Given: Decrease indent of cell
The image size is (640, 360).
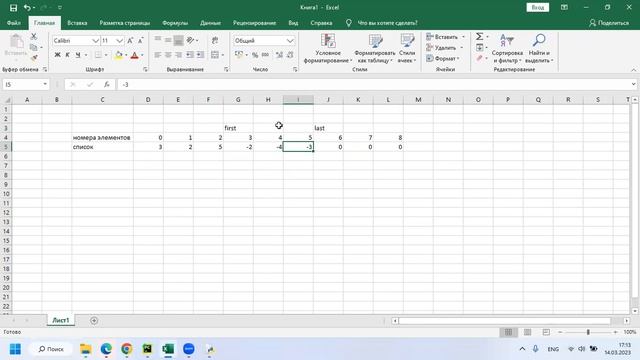Looking at the screenshot, I should [x=190, y=55].
